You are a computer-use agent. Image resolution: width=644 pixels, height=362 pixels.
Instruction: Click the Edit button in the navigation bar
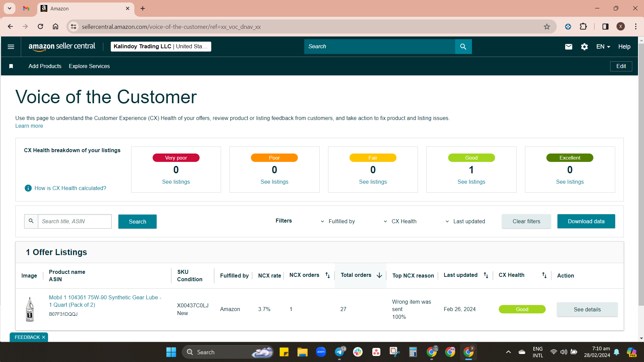tap(621, 66)
